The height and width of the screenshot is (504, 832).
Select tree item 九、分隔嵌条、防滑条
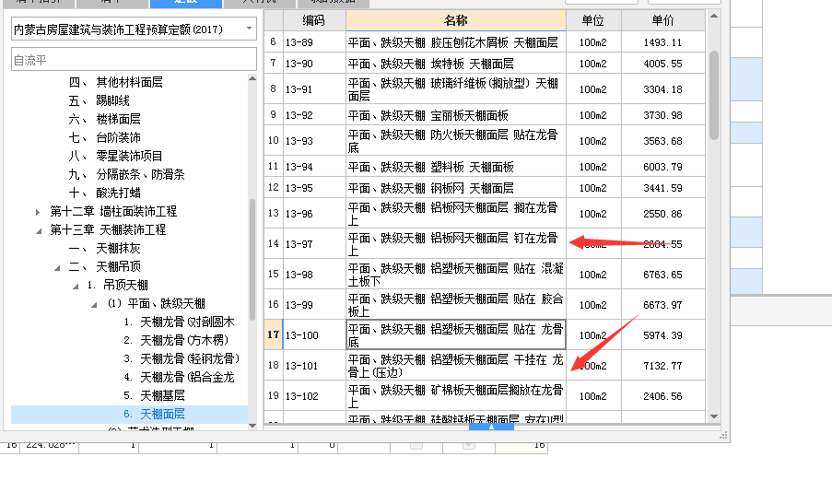point(126,174)
